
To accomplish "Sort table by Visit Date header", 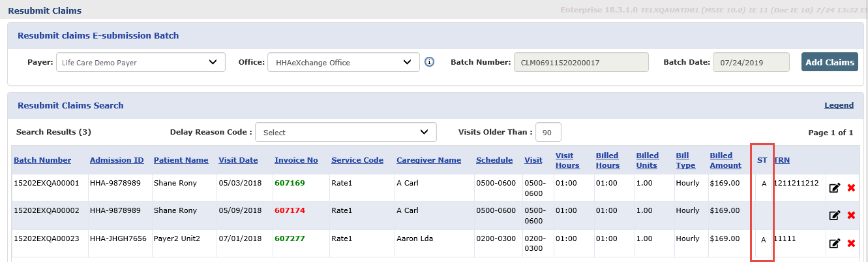I will coord(238,160).
